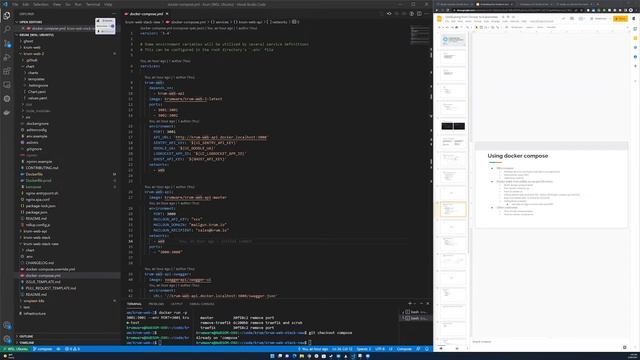Open the Terminal menu in VS Code
This screenshot has width=640, height=360.
pos(93,4)
